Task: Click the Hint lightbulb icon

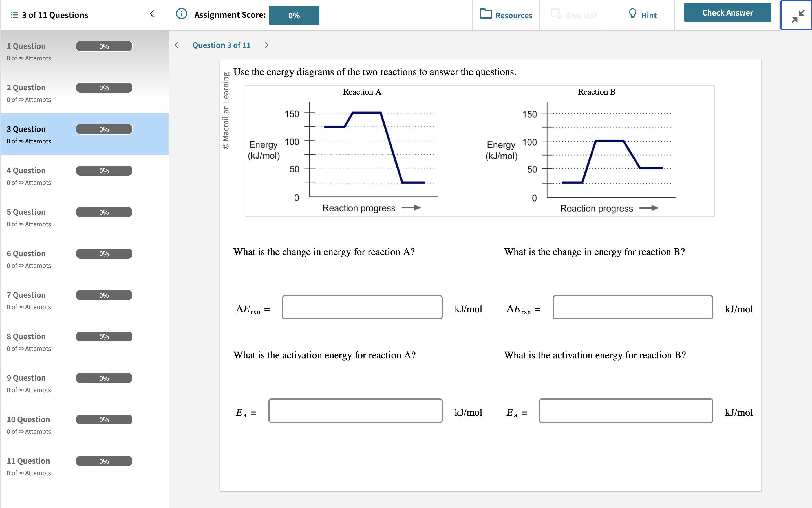Action: (x=632, y=14)
